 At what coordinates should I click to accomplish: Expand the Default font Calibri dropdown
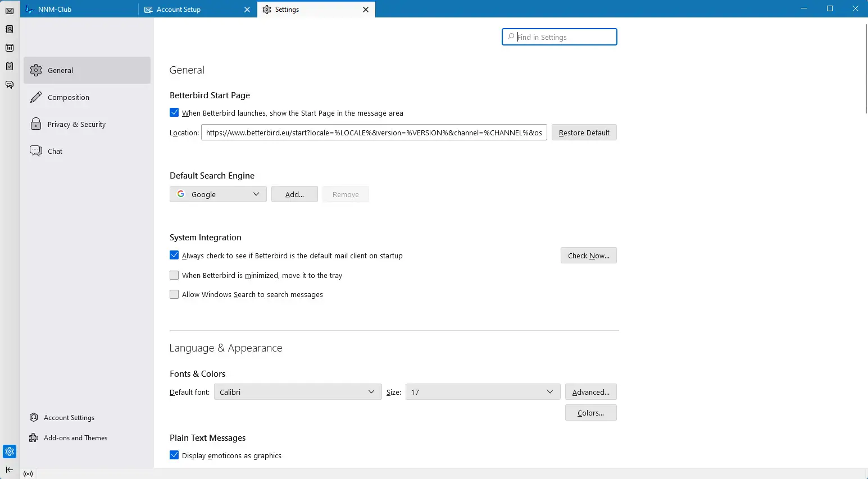(297, 392)
